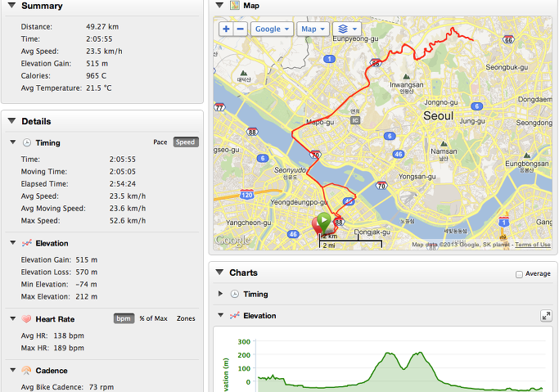Click the Seoul label on the map
Viewport: 559px width, 392px height.
pyautogui.click(x=438, y=116)
